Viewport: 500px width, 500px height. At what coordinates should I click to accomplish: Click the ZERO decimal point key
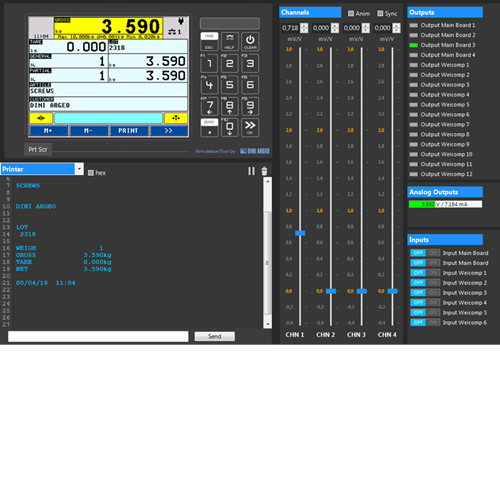coord(209,127)
